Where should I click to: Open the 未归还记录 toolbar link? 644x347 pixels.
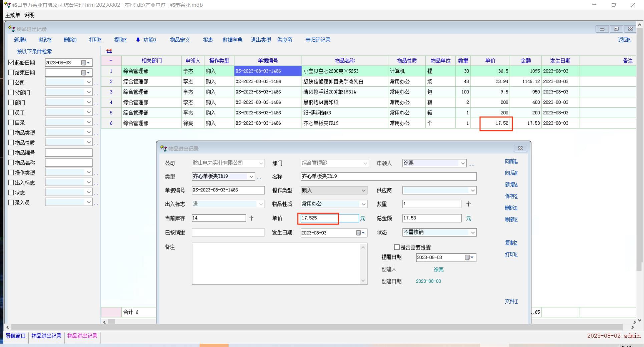click(x=318, y=40)
